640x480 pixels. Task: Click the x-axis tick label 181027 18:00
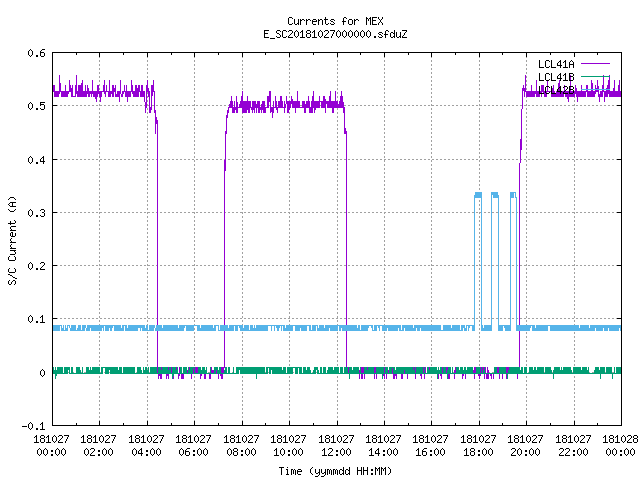[x=478, y=446]
